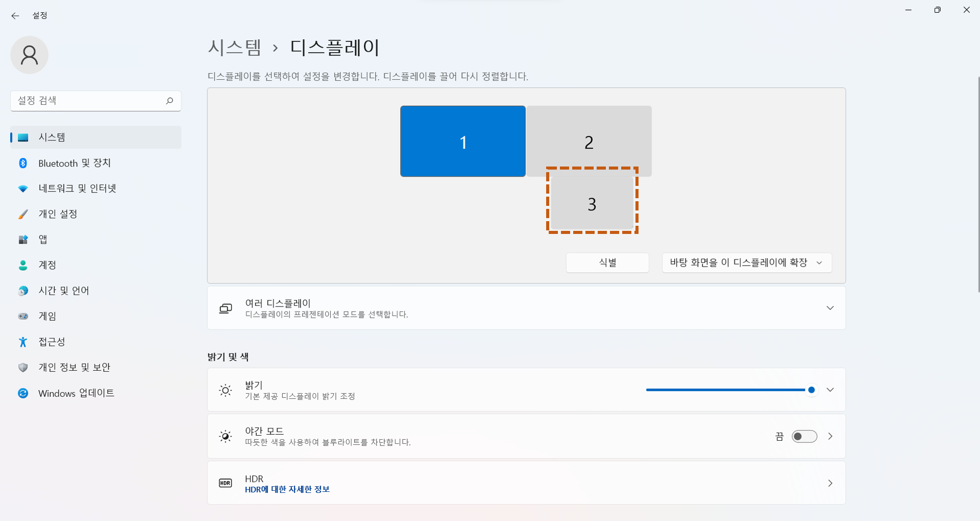The image size is (980, 521).
Task: Click the 계정 person icon
Action: coord(23,265)
